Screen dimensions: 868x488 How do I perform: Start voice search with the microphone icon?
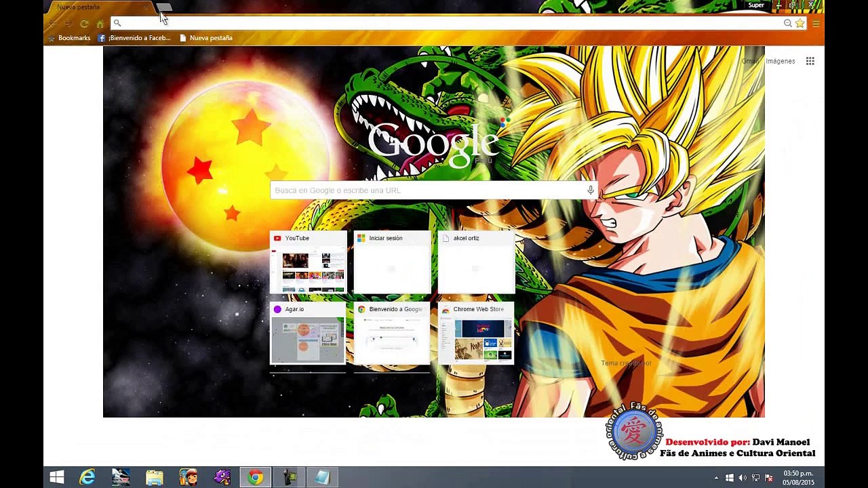pyautogui.click(x=591, y=190)
